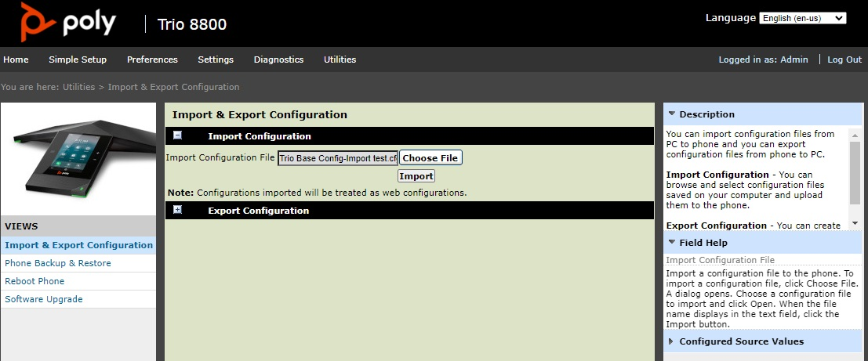Collapse the Field Help panel
Screen dimensions: 868x361
tap(672, 243)
